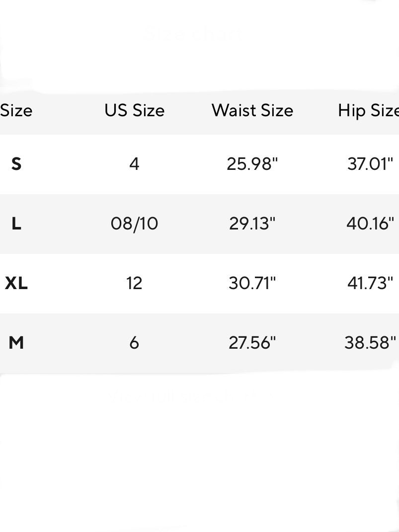The height and width of the screenshot is (532, 399).
Task: Select the 38.58" hip measurement
Action: pyautogui.click(x=370, y=343)
